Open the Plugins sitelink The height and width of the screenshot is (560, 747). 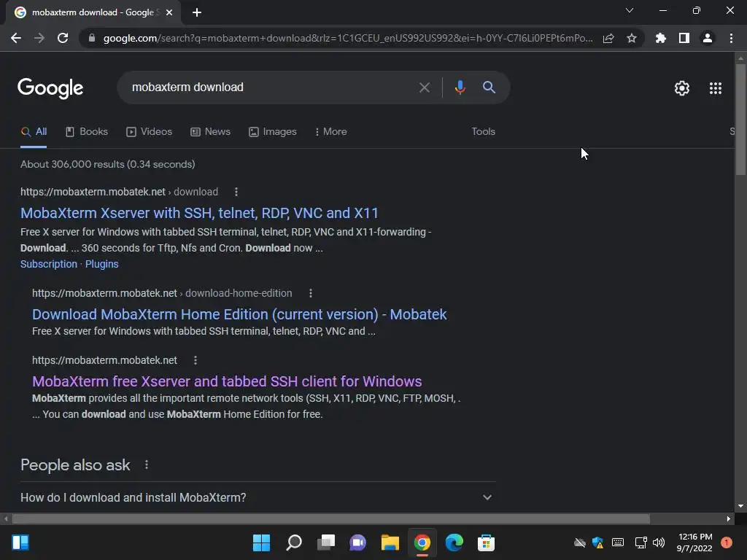tap(102, 264)
